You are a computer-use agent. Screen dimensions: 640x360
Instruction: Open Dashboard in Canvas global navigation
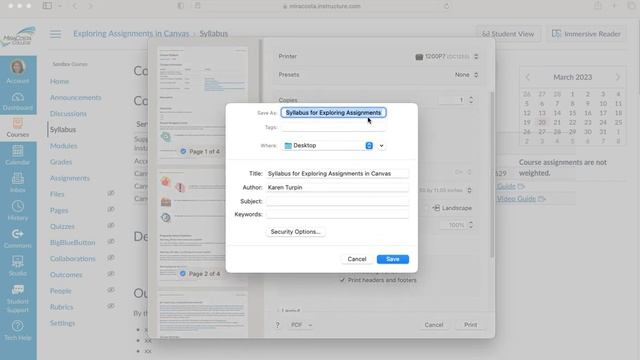18,101
